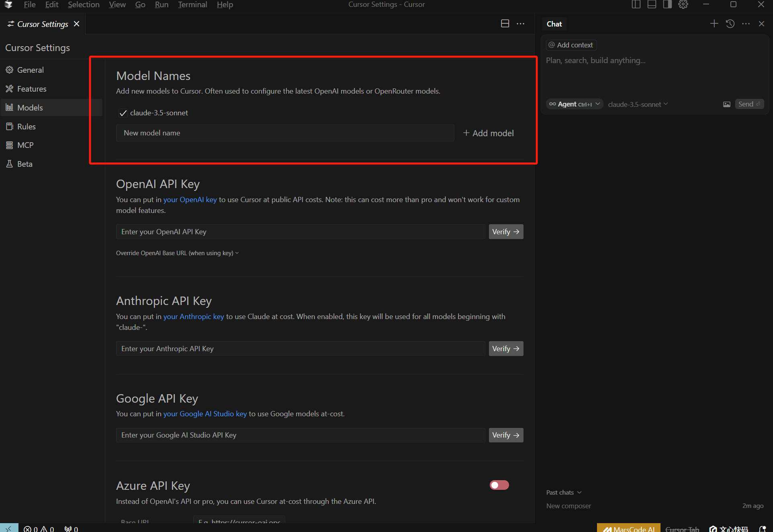Open the 'New composer' past chat
Screen dimensions: 773x532
tap(654, 506)
